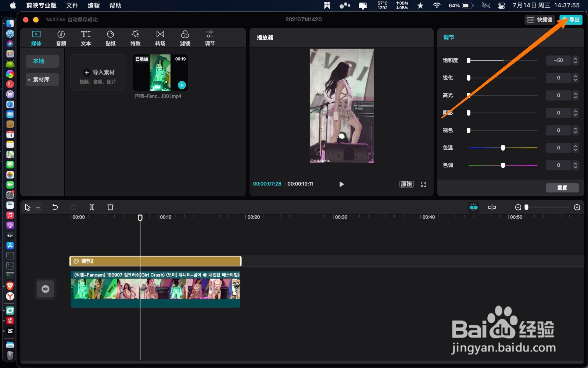This screenshot has width=588, height=368.
Task: Enter fullscreen preview mode
Action: 423,184
